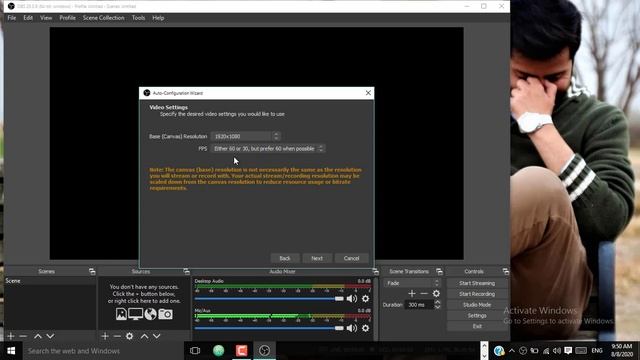The height and width of the screenshot is (360, 640).
Task: Move scene down with arrow icon
Action: coord(50,336)
